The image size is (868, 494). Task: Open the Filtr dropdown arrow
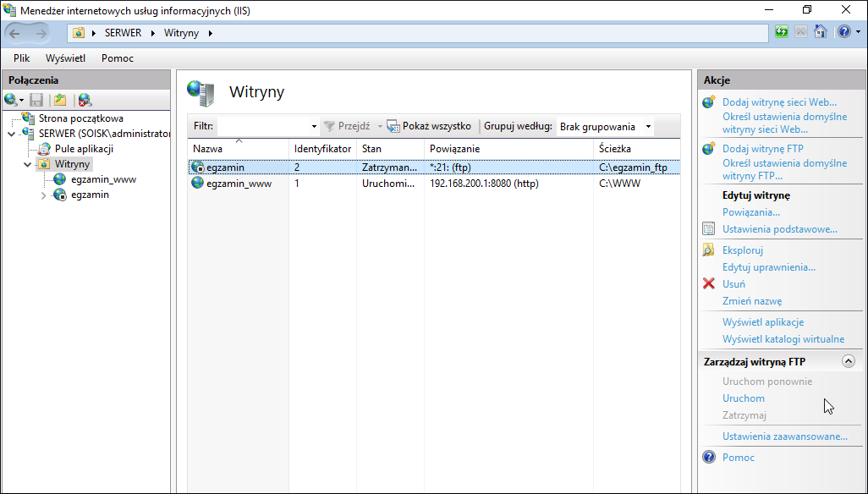pyautogui.click(x=314, y=127)
